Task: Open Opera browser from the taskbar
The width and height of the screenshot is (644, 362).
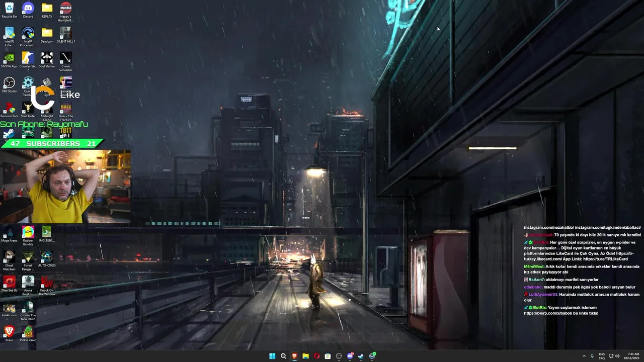Action: (x=316, y=356)
